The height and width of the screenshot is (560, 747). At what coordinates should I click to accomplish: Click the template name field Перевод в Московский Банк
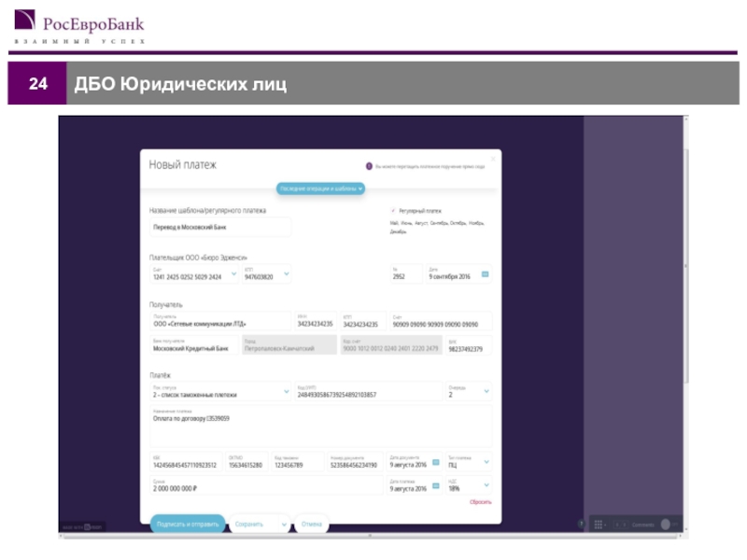pos(220,227)
